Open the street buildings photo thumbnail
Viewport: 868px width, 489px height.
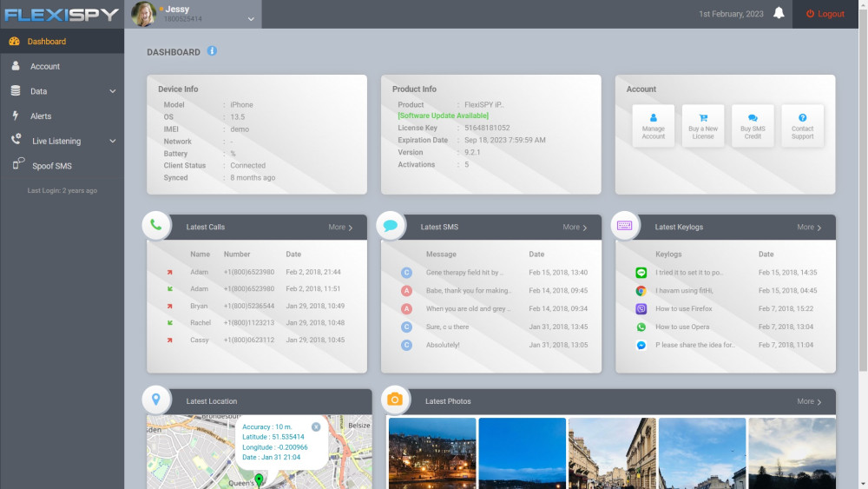(612, 453)
